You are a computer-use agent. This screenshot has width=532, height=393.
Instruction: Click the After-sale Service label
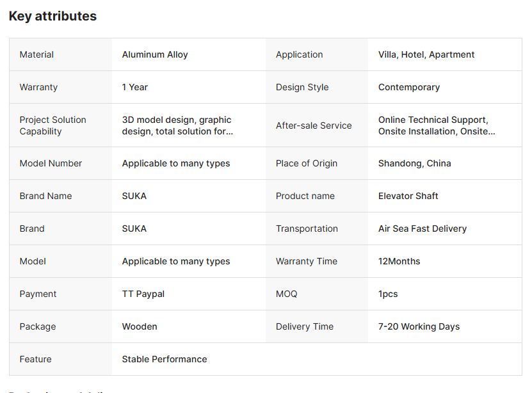tap(314, 125)
